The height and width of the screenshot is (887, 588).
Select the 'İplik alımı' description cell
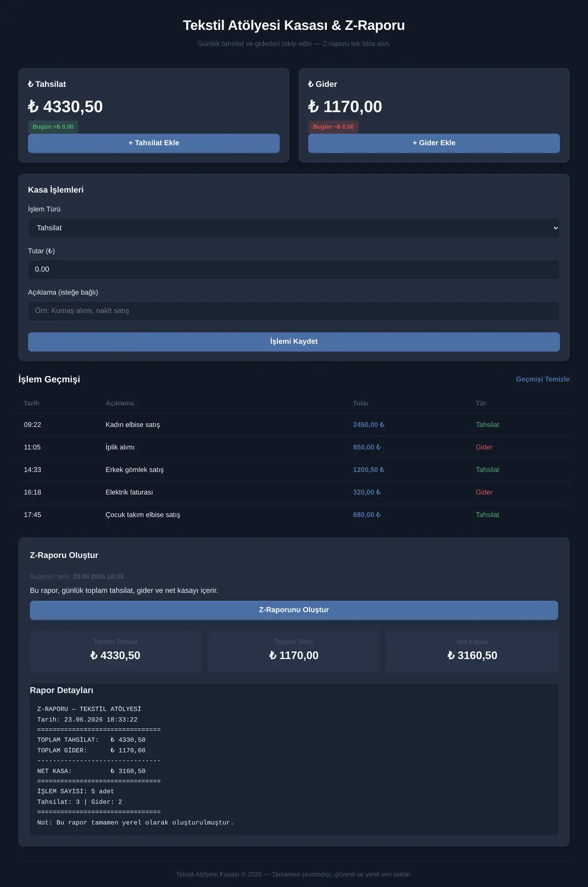[120, 447]
